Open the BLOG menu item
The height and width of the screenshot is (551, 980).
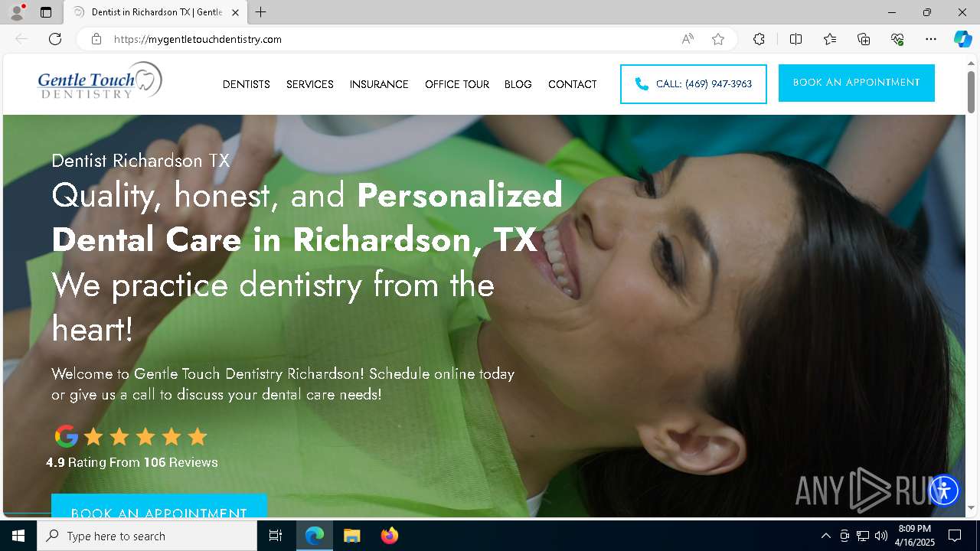518,84
